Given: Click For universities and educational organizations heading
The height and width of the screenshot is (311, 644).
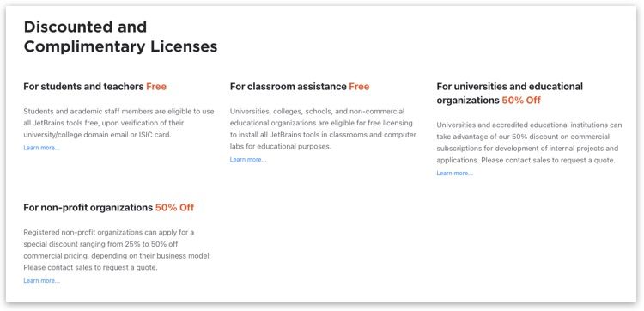Looking at the screenshot, I should (510, 94).
